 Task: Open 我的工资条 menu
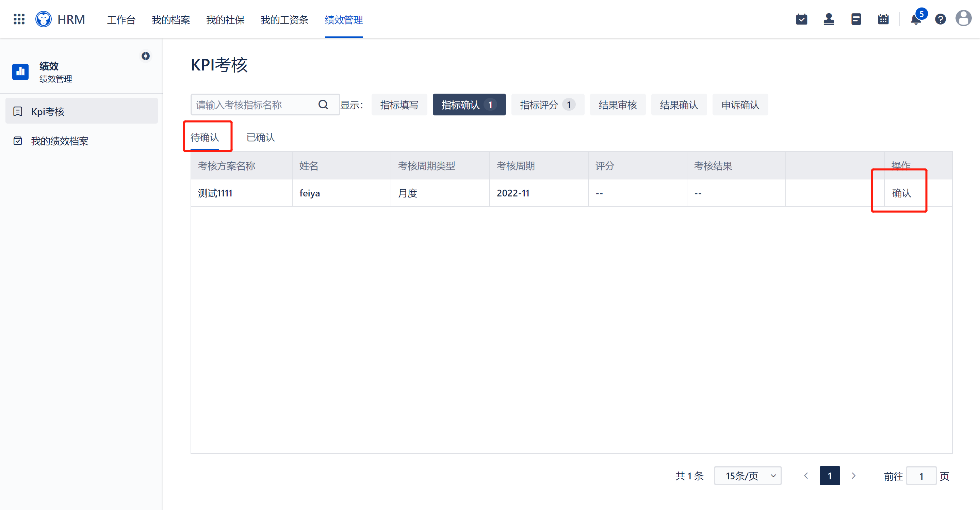284,20
